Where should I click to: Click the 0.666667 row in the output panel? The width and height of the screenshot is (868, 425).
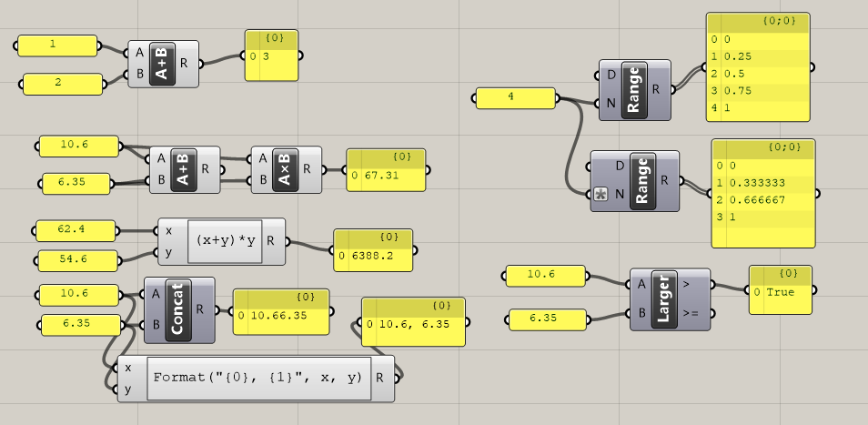pyautogui.click(x=763, y=200)
